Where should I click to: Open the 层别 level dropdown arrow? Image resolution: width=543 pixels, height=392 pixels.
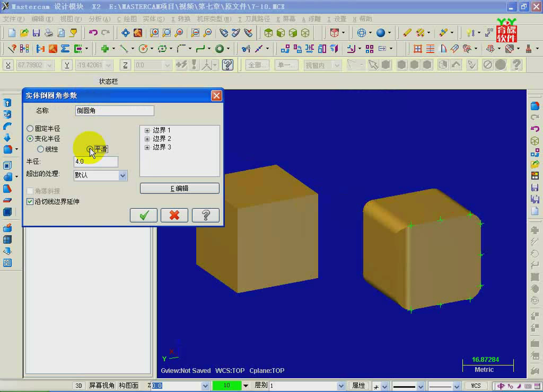tap(341, 386)
